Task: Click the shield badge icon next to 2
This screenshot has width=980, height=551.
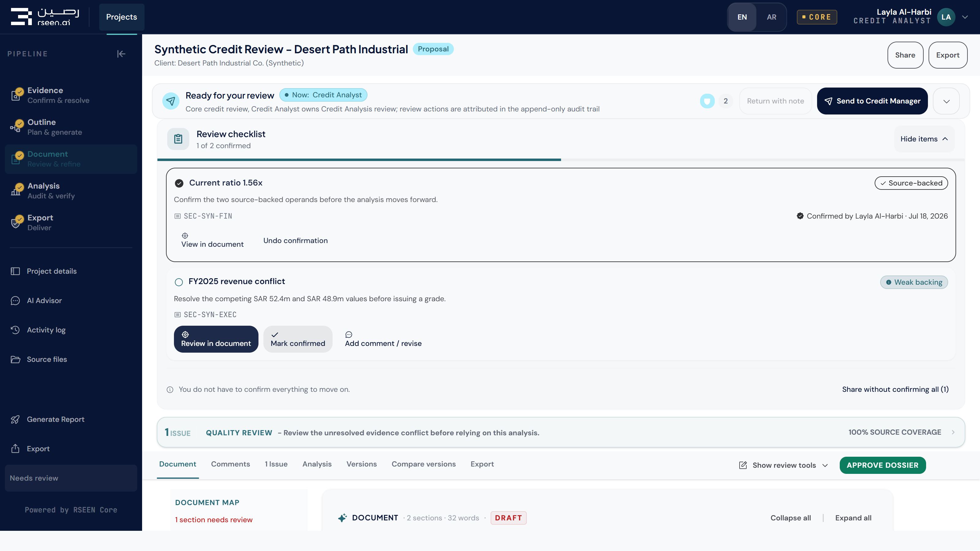Action: click(707, 101)
